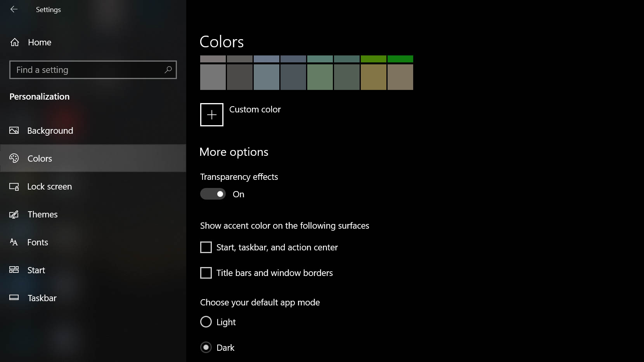Turn off Transparency effects toggle
The image size is (644, 362).
(x=213, y=194)
